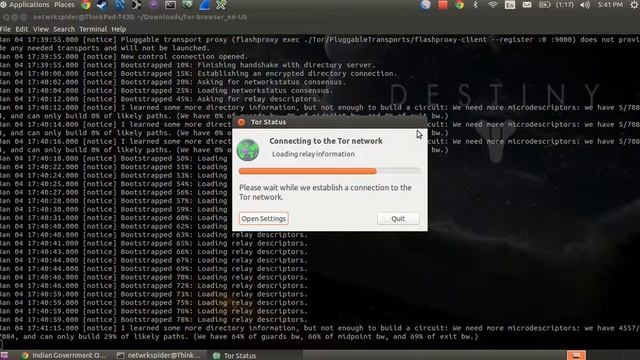This screenshot has width=640, height=360.
Task: Click the 'New control connection opened' line
Action: [124, 57]
